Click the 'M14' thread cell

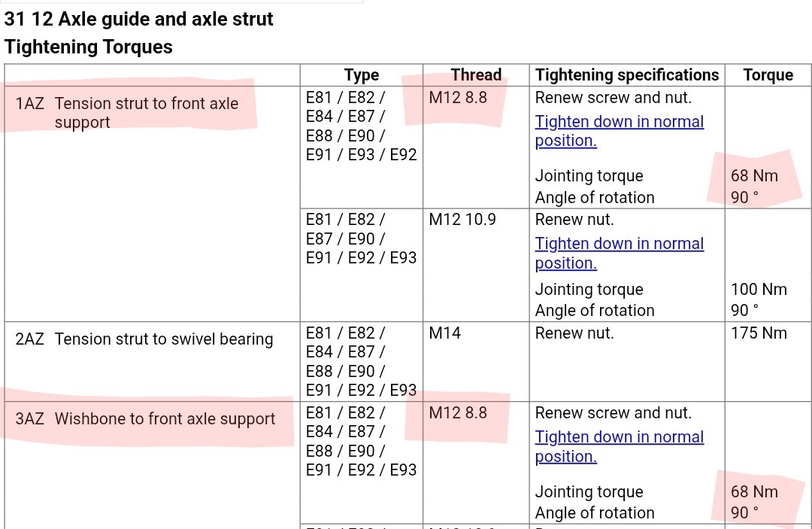444,333
